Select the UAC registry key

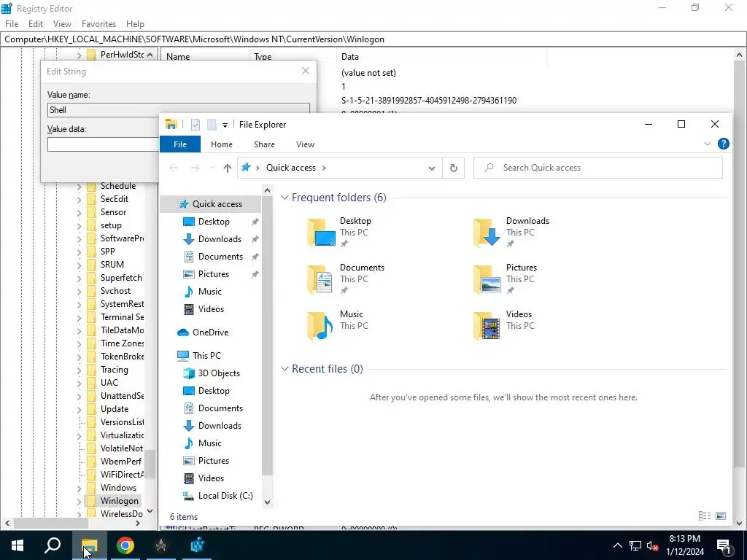109,382
